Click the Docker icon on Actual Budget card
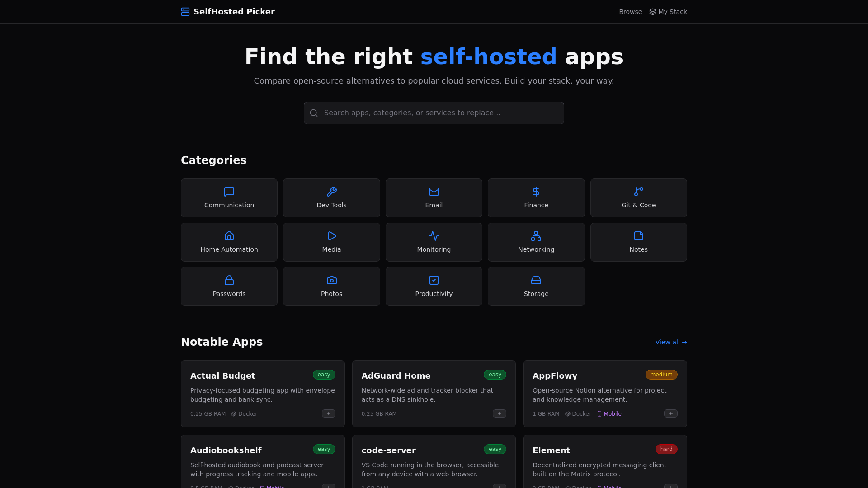 234,414
